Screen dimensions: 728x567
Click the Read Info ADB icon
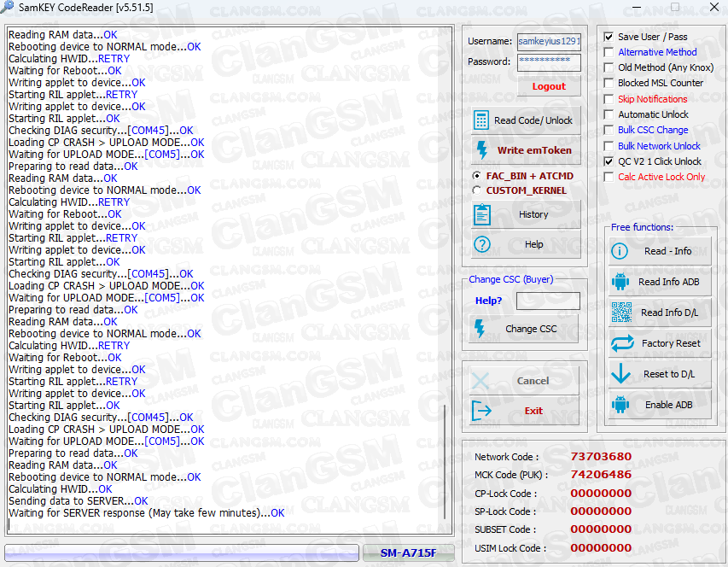(620, 282)
